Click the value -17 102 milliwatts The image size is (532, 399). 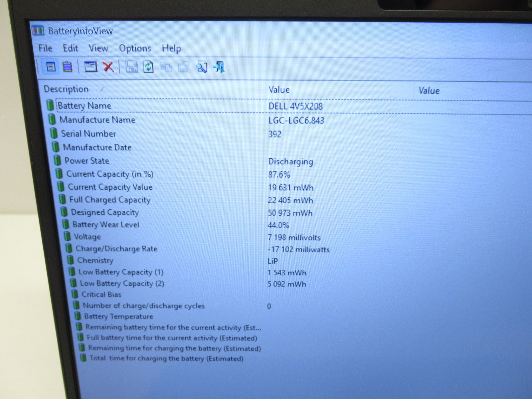pyautogui.click(x=298, y=249)
